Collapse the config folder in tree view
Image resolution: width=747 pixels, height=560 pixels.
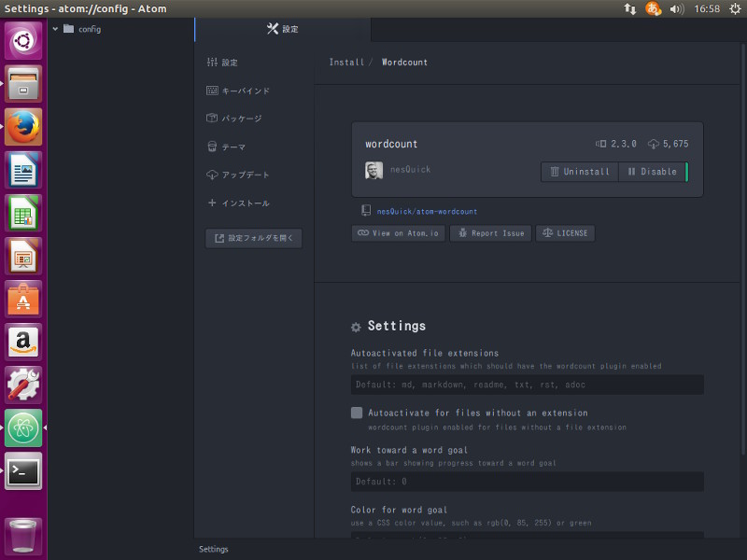tap(55, 29)
